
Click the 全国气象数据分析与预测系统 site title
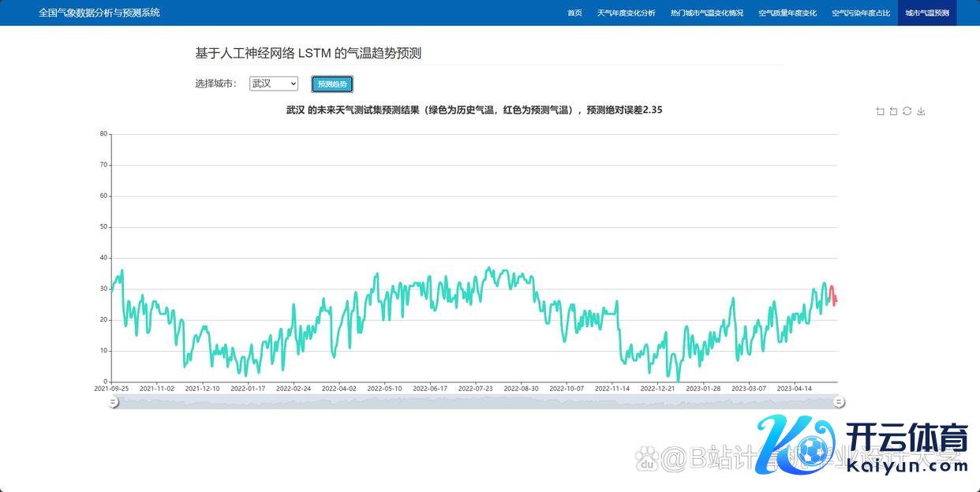tap(99, 13)
